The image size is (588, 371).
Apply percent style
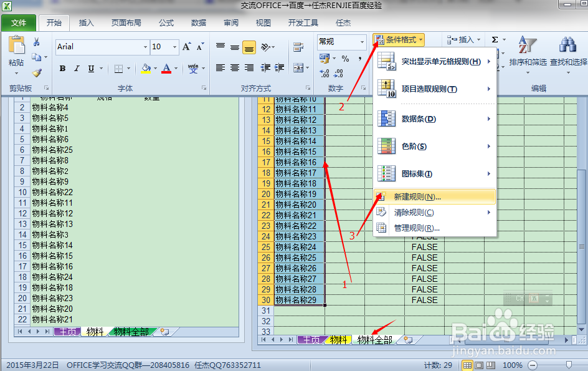click(345, 59)
